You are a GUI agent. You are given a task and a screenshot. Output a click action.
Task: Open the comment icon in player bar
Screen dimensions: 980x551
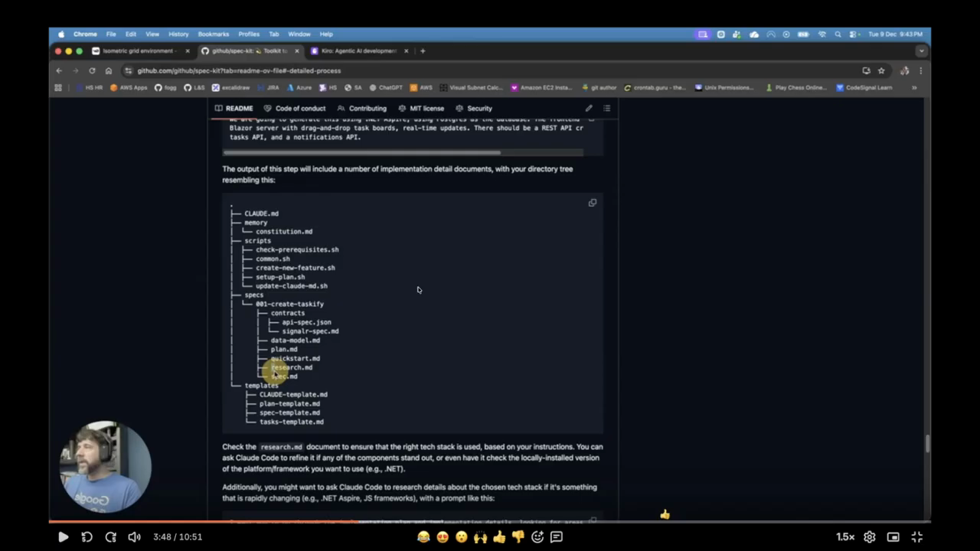point(557,537)
